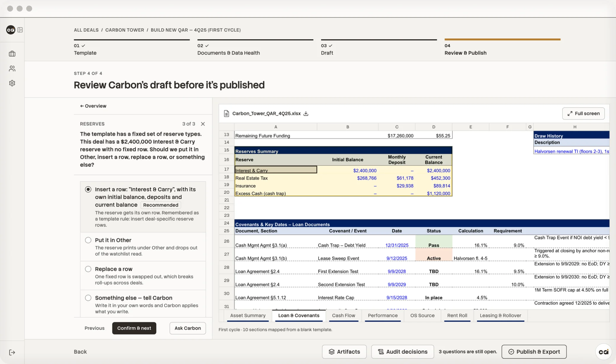
Task: Select the Loan & Covenants sheet tab
Action: tap(299, 315)
